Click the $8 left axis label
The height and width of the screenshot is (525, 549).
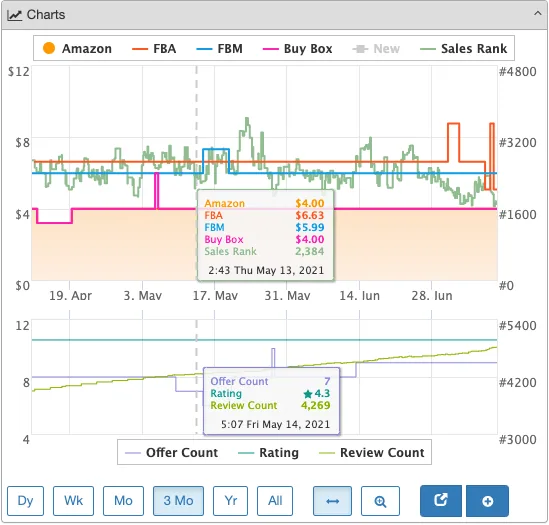pyautogui.click(x=22, y=143)
